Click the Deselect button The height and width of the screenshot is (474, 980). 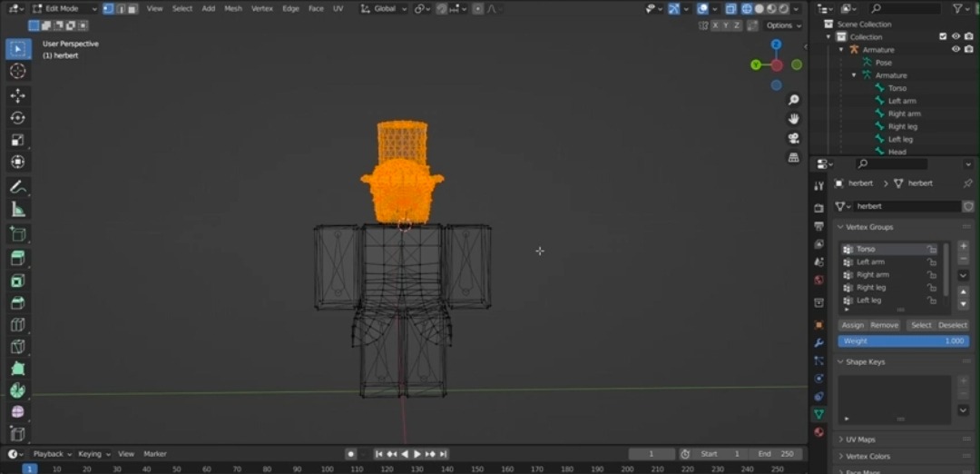(952, 325)
